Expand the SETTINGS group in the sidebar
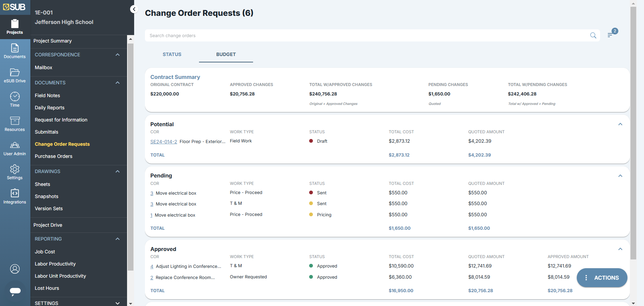The image size is (644, 306). tap(117, 303)
